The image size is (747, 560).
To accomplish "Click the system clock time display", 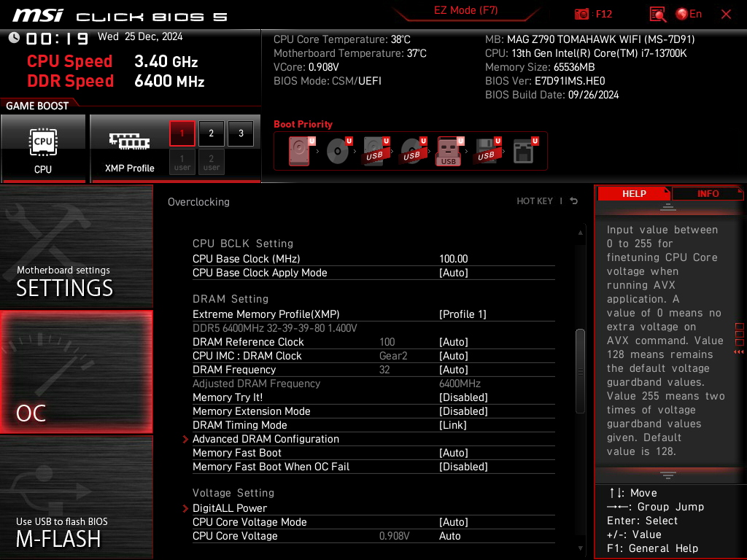I will pyautogui.click(x=57, y=38).
